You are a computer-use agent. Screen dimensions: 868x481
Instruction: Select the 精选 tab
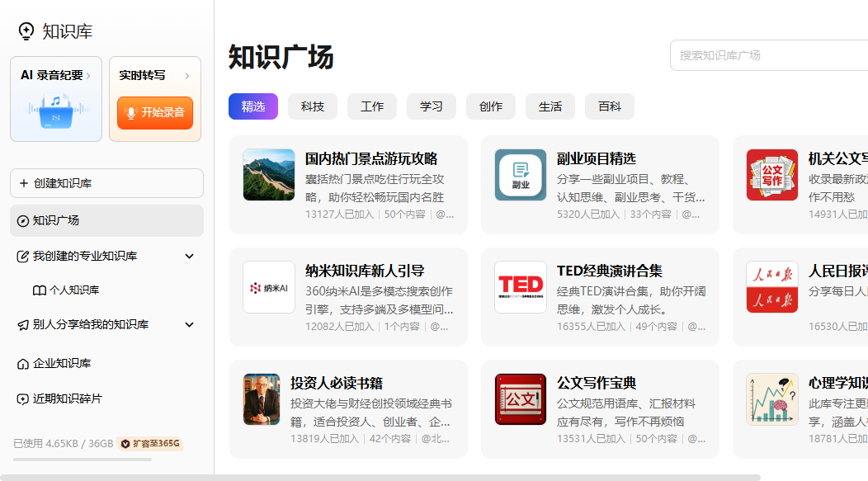[253, 106]
